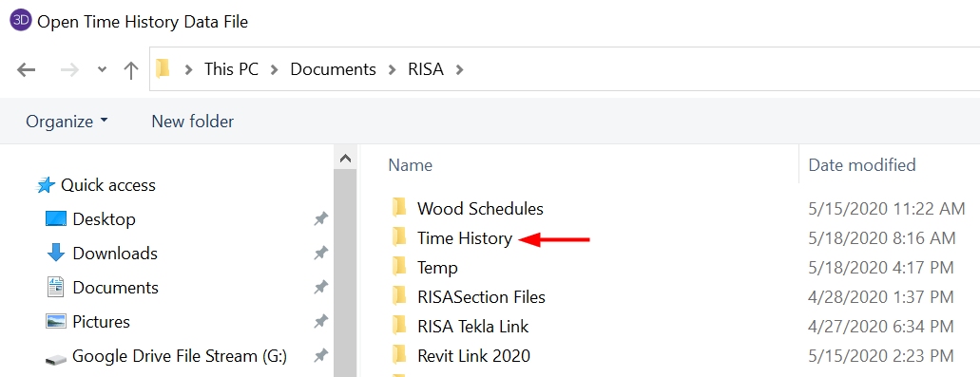Click the RISA-3D icon in title bar

pyautogui.click(x=21, y=21)
